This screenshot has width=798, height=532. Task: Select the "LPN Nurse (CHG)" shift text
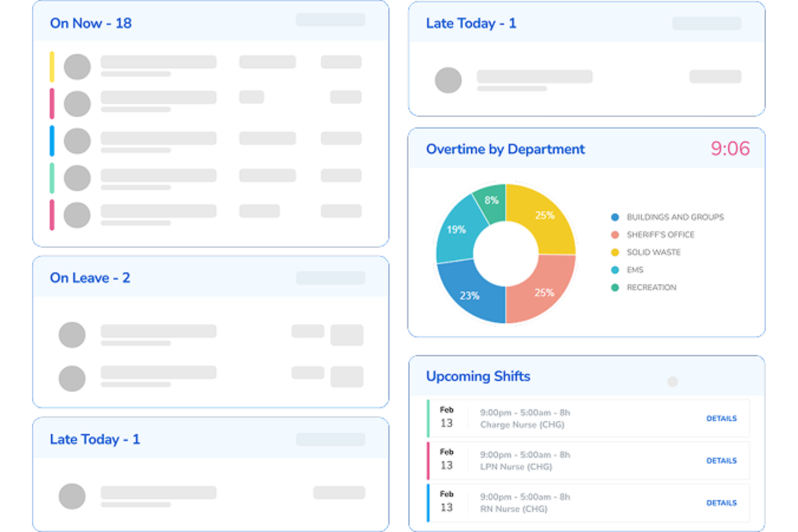pos(516,467)
